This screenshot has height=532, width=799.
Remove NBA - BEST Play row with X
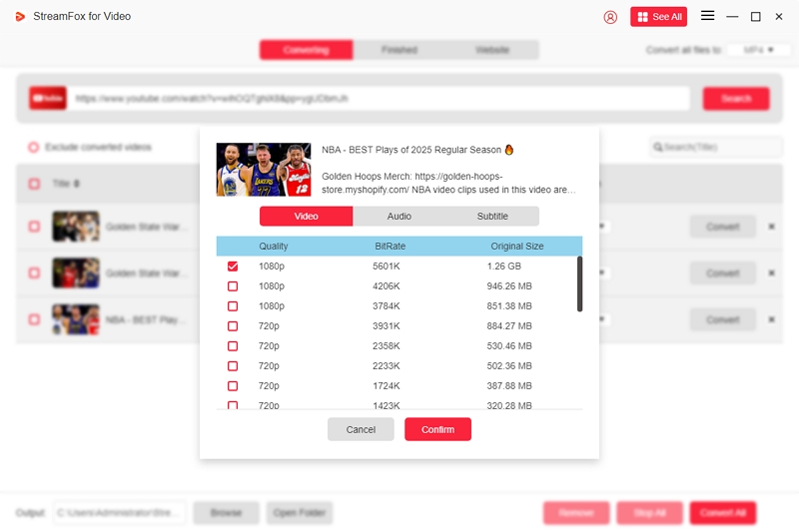tap(771, 319)
